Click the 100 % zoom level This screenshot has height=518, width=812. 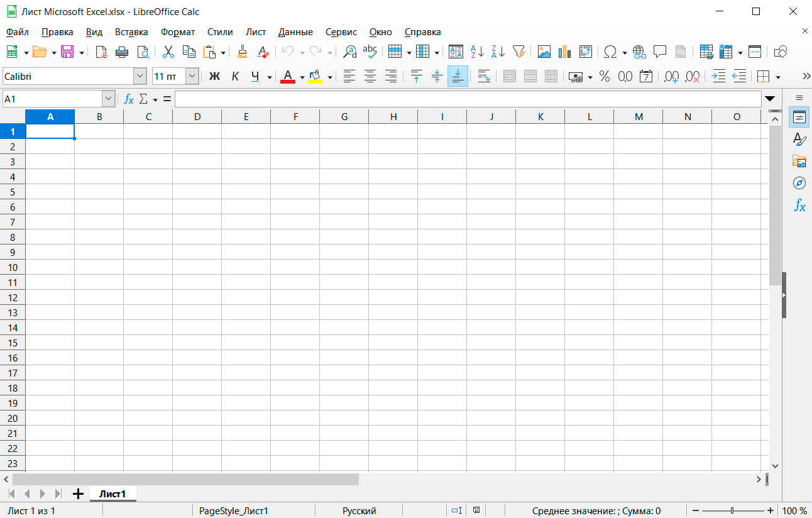pyautogui.click(x=794, y=511)
